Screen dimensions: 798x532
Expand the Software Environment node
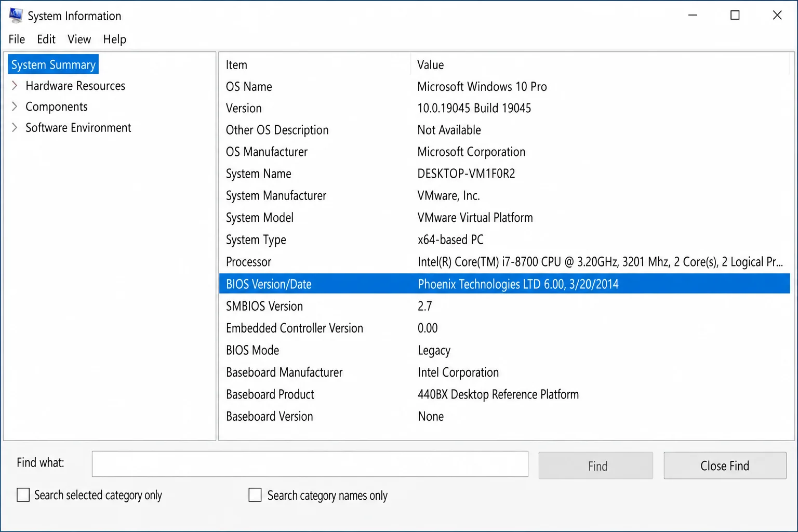pos(15,128)
